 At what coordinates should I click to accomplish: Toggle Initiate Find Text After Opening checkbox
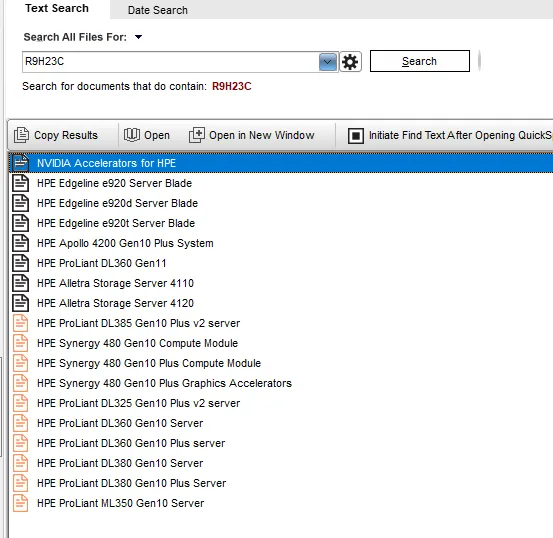(356, 135)
